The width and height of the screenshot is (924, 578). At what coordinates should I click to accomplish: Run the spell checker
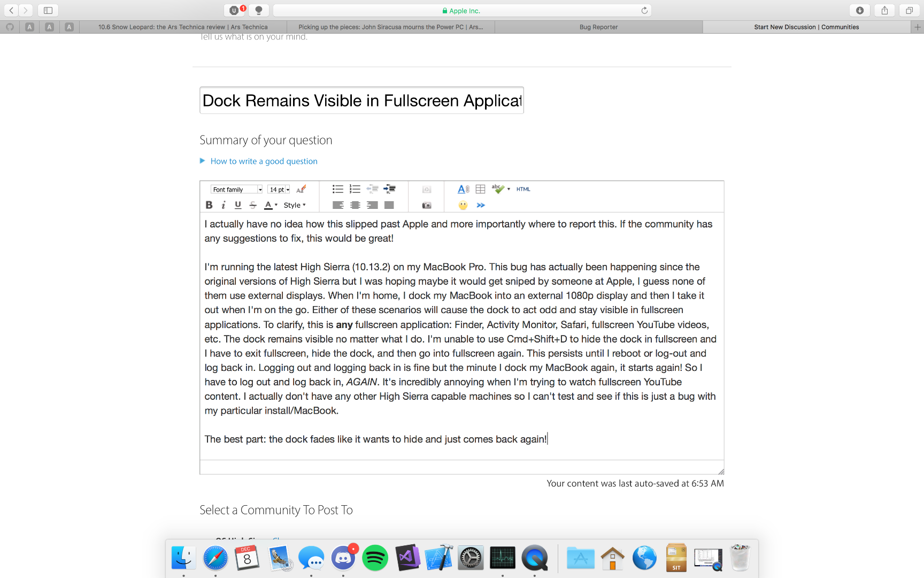point(498,189)
